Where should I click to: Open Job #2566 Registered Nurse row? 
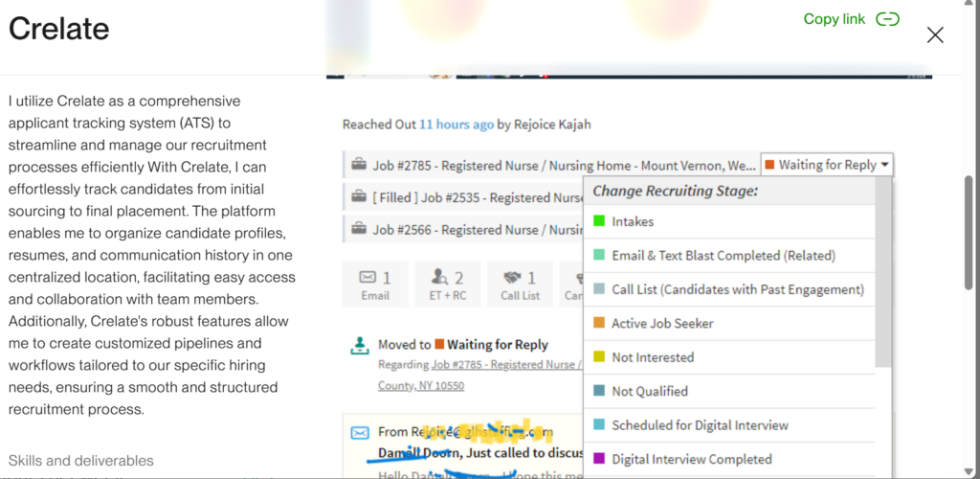pyautogui.click(x=463, y=229)
